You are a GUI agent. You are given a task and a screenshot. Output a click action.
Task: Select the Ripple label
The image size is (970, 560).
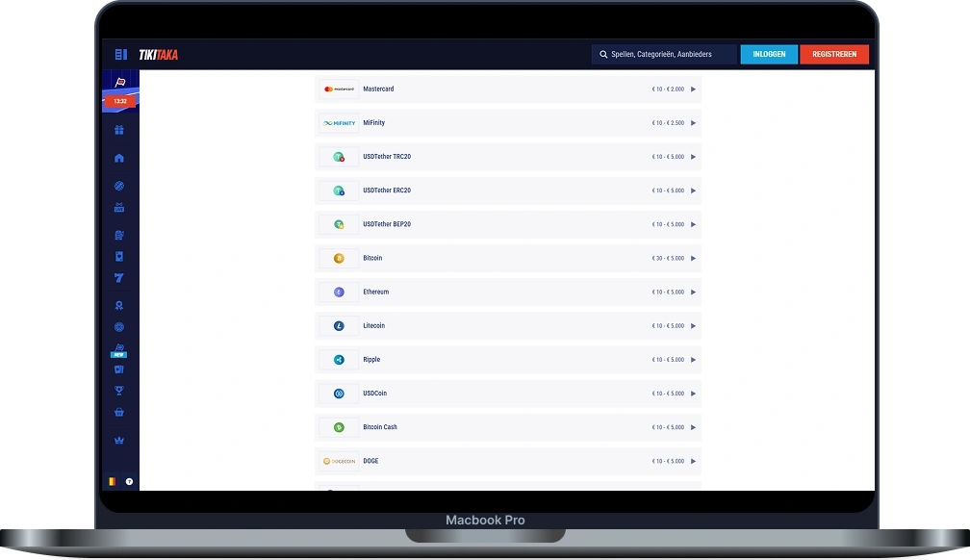(371, 360)
